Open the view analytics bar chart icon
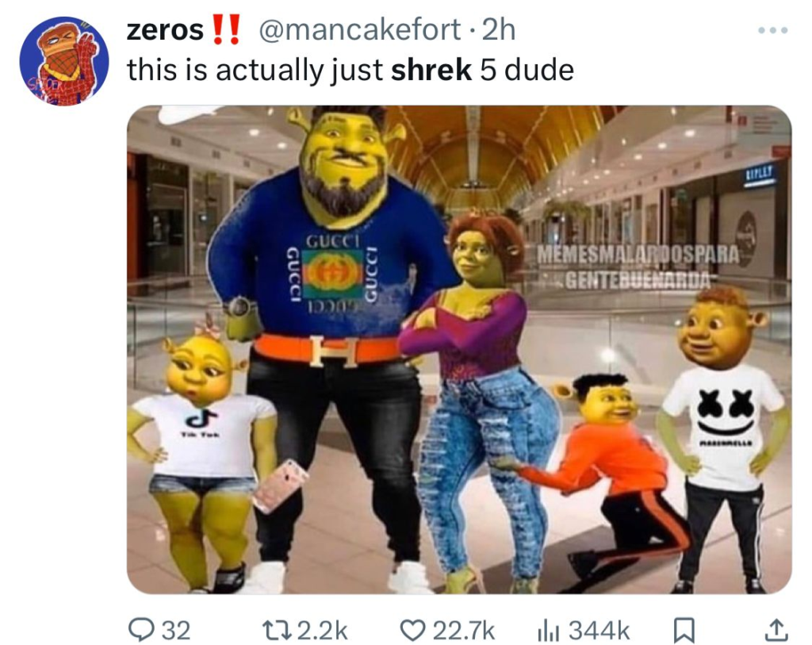The image size is (812, 645). point(550,631)
